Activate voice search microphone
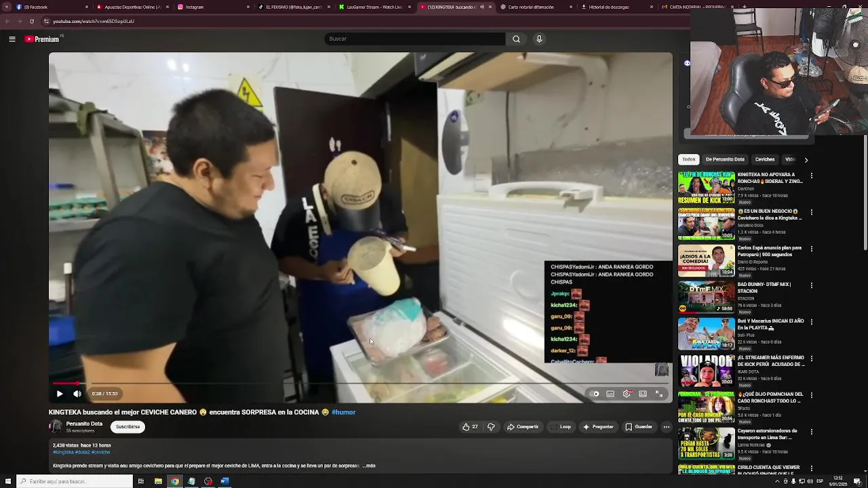Screen dimensions: 868x488 pyautogui.click(x=539, y=39)
